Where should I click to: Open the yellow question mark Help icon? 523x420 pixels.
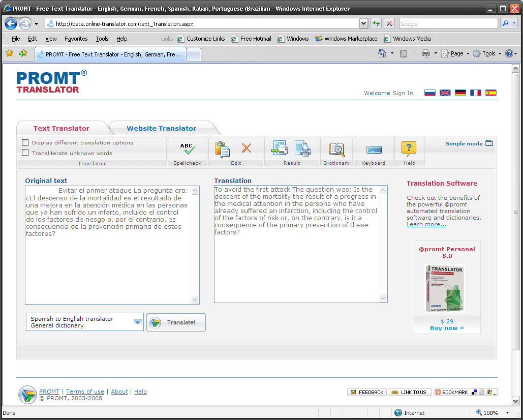coord(409,149)
